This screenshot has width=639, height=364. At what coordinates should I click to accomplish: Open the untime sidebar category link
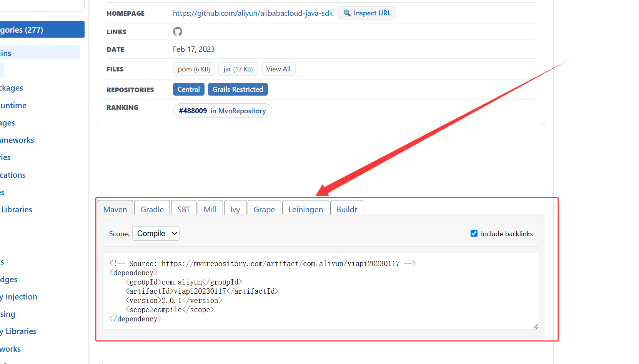[x=13, y=106]
